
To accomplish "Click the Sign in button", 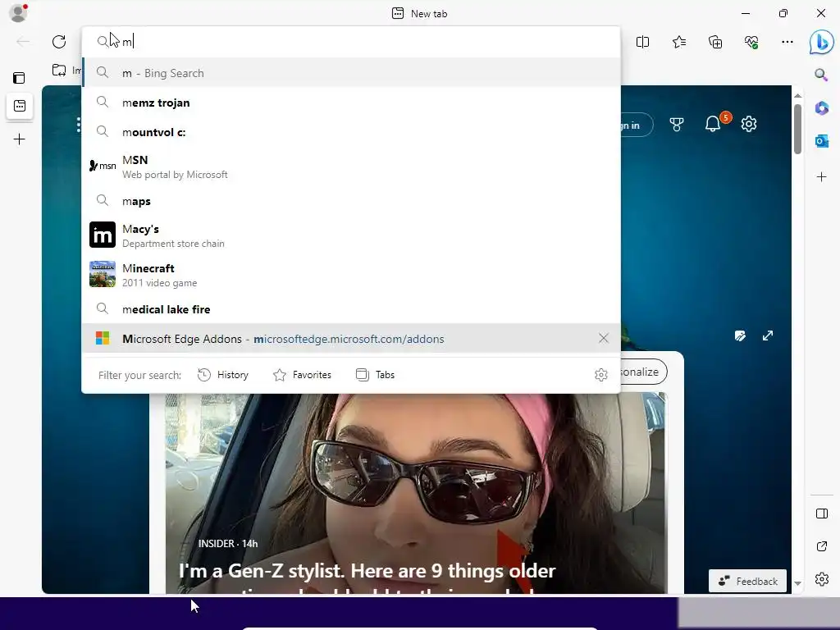I will [636, 126].
